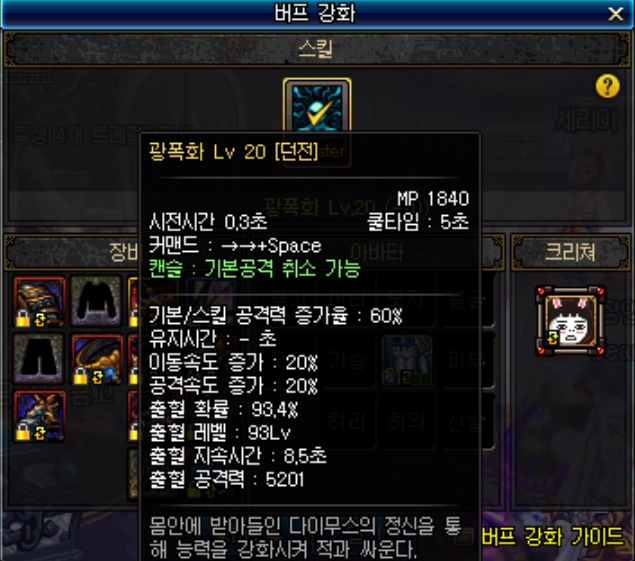
Task: Click the 스킬 section header bar
Action: pos(316,49)
